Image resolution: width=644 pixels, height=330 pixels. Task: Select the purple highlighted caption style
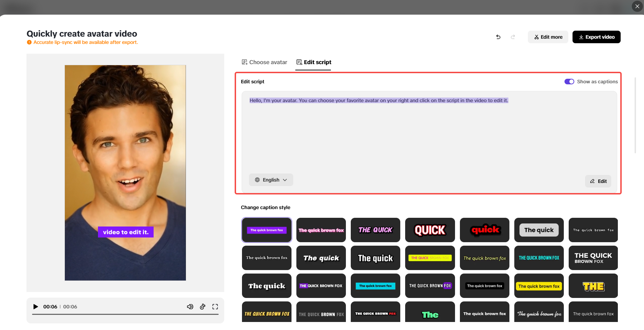click(267, 230)
